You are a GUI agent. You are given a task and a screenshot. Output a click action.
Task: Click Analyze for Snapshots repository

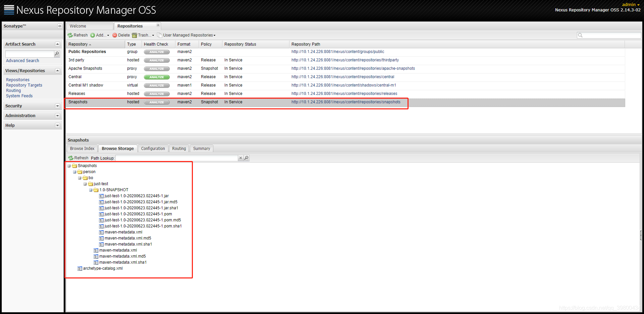pyautogui.click(x=157, y=102)
